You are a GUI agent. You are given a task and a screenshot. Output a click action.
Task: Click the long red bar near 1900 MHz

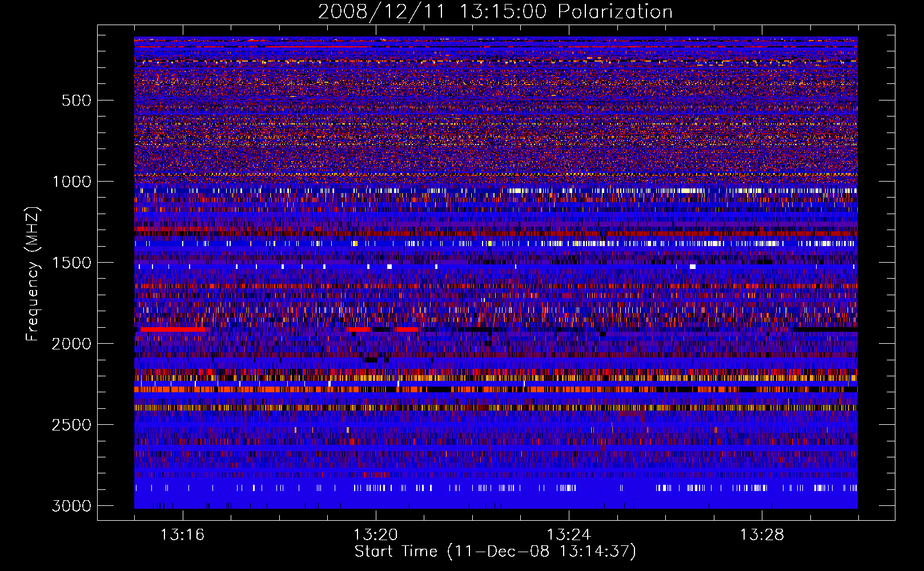point(173,329)
